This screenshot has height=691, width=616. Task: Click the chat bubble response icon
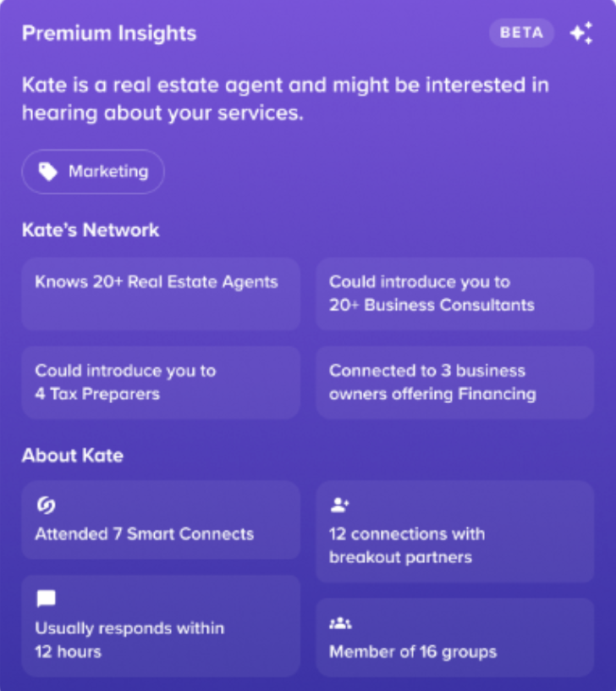[x=46, y=600]
